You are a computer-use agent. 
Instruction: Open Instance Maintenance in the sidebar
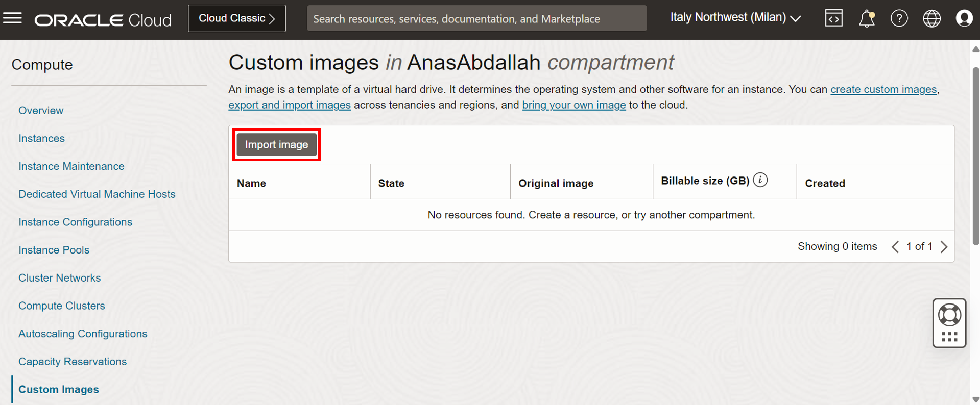71,166
